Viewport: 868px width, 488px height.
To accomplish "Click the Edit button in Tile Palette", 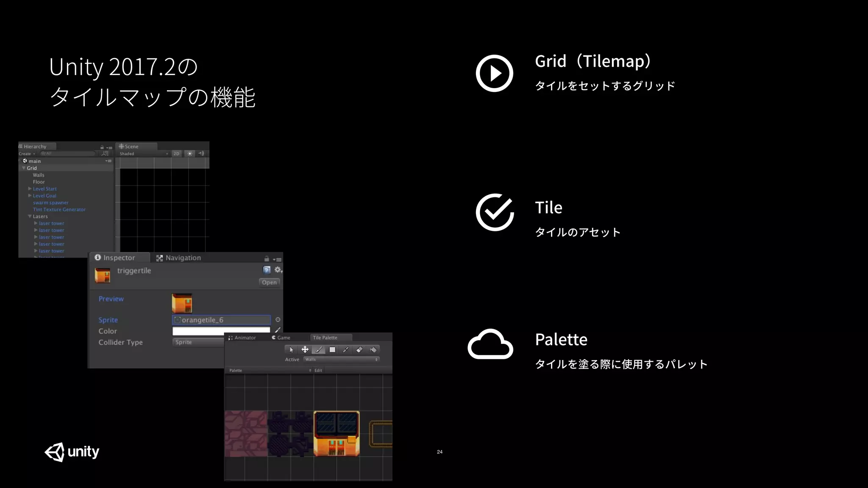I will (x=318, y=370).
